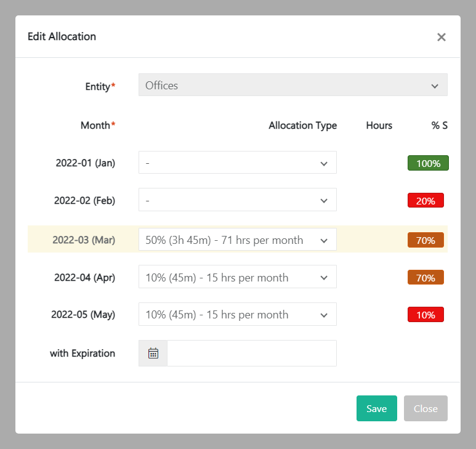Click the red 10% badge for May

click(426, 314)
